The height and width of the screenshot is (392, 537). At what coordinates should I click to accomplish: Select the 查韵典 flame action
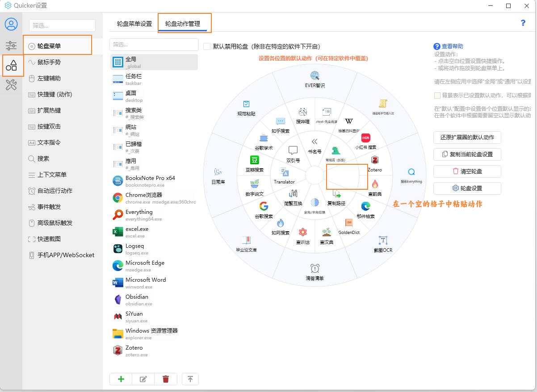tap(375, 188)
